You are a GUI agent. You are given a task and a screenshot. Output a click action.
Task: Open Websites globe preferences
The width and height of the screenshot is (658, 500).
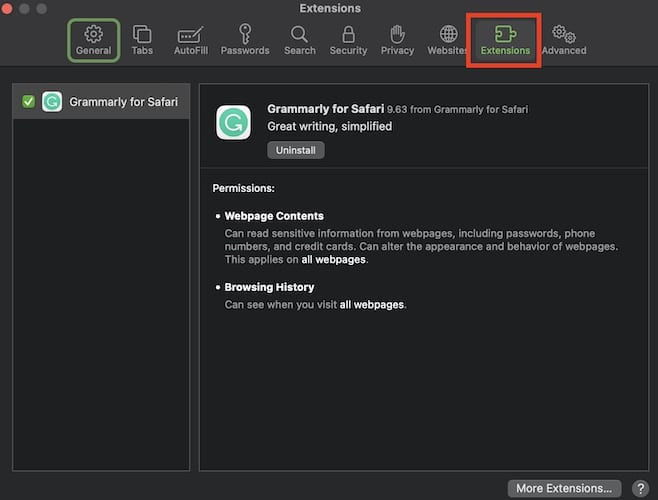(x=449, y=40)
